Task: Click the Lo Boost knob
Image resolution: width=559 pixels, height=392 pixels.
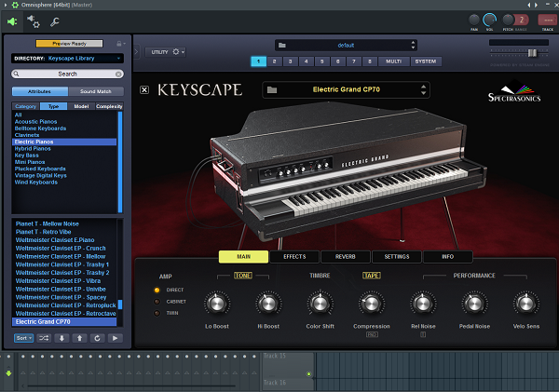Action: click(x=217, y=304)
